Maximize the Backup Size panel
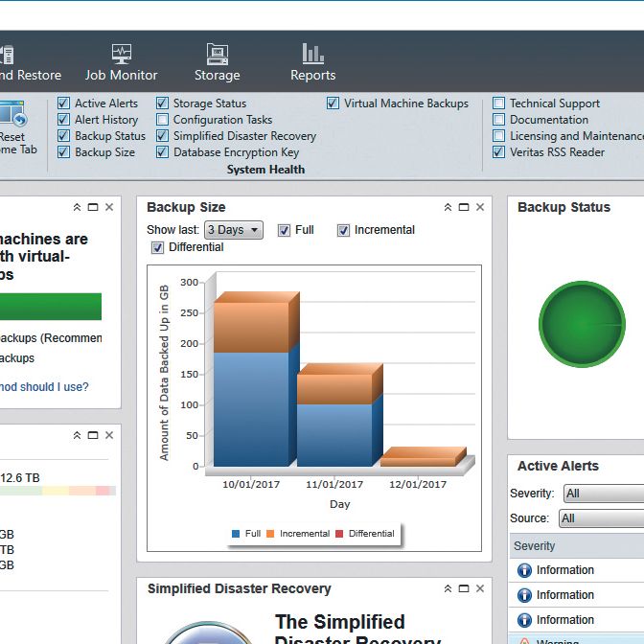This screenshot has height=644, width=644. point(464,207)
